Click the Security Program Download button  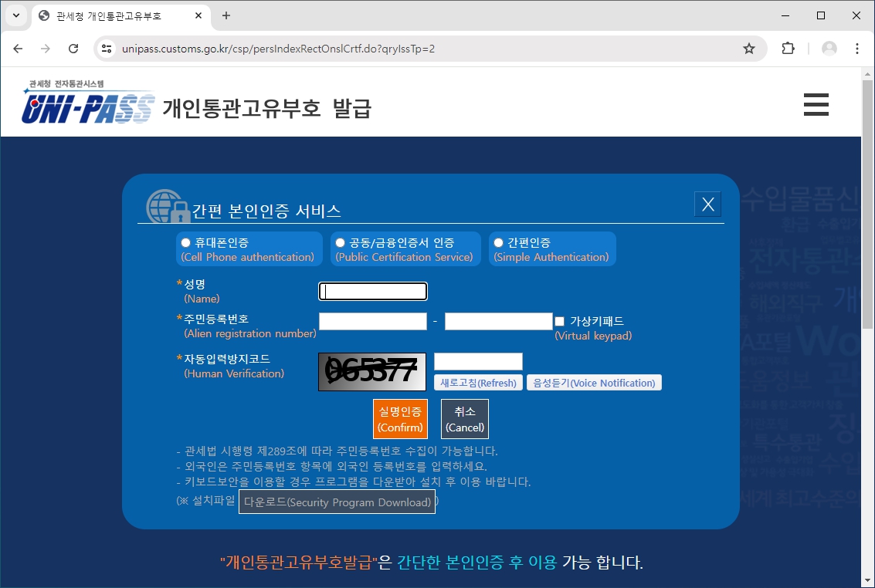(x=337, y=502)
